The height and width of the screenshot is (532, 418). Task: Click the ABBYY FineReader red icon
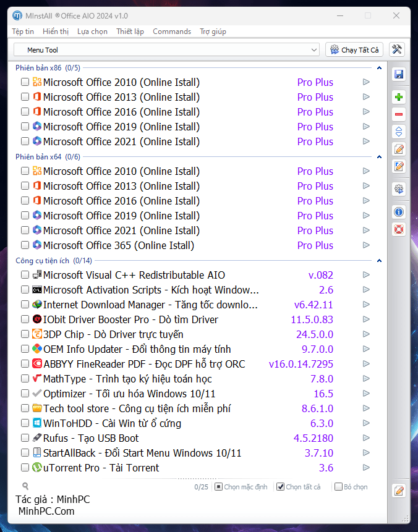point(37,364)
